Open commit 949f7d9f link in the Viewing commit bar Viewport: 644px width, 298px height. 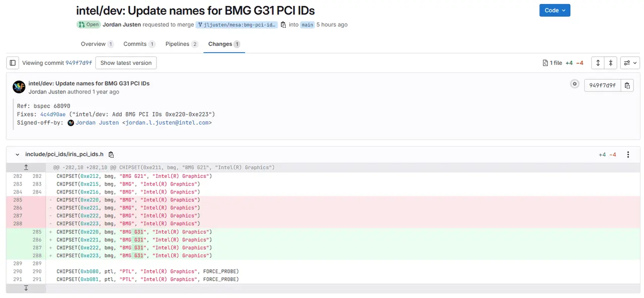click(79, 63)
